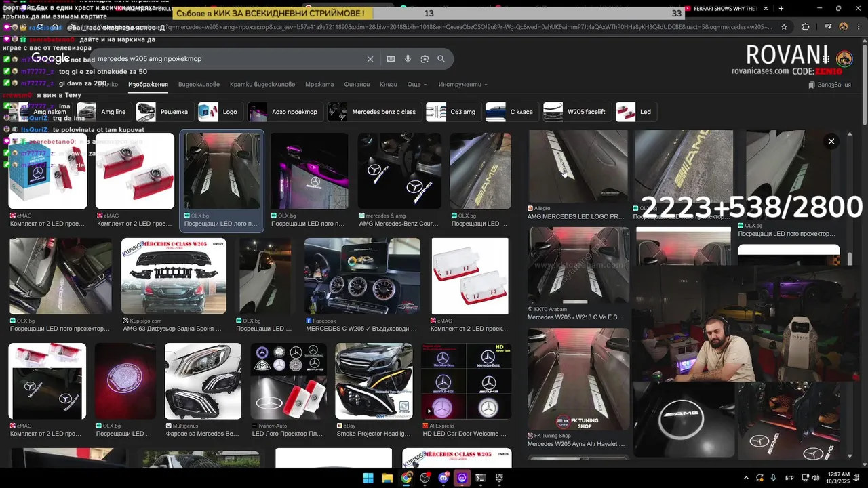Switch to the Видеоклипове tab
Viewport: 868px width, 488px height.
199,85
